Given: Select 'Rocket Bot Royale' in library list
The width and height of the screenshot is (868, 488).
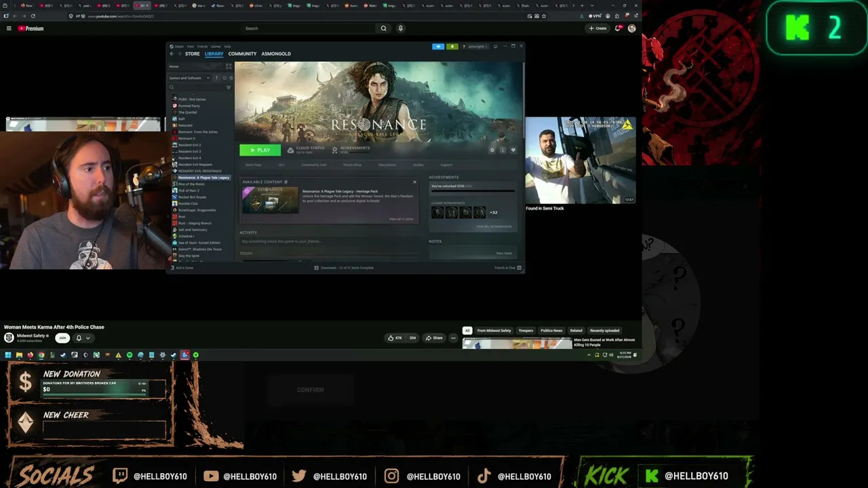Looking at the screenshot, I should pyautogui.click(x=193, y=197).
